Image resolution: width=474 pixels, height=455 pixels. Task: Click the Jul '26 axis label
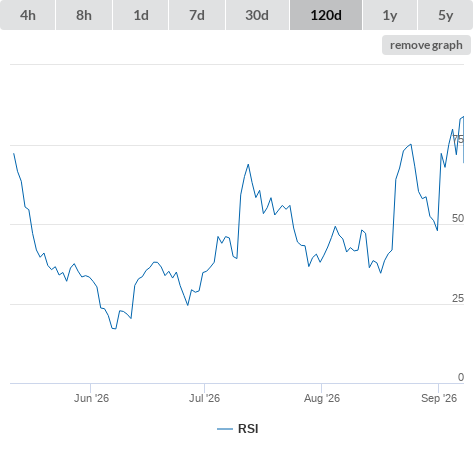204,398
